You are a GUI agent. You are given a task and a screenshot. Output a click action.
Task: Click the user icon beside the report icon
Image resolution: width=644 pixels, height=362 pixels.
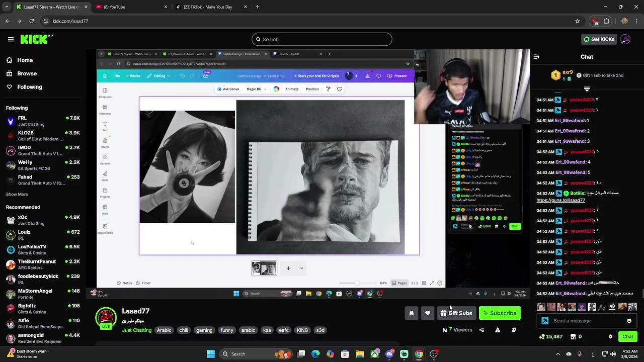coord(514,330)
